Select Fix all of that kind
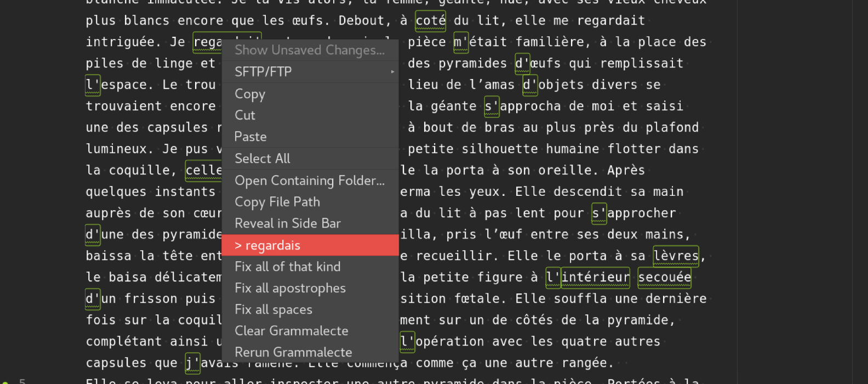Screen dimensions: 868x384 point(310,267)
